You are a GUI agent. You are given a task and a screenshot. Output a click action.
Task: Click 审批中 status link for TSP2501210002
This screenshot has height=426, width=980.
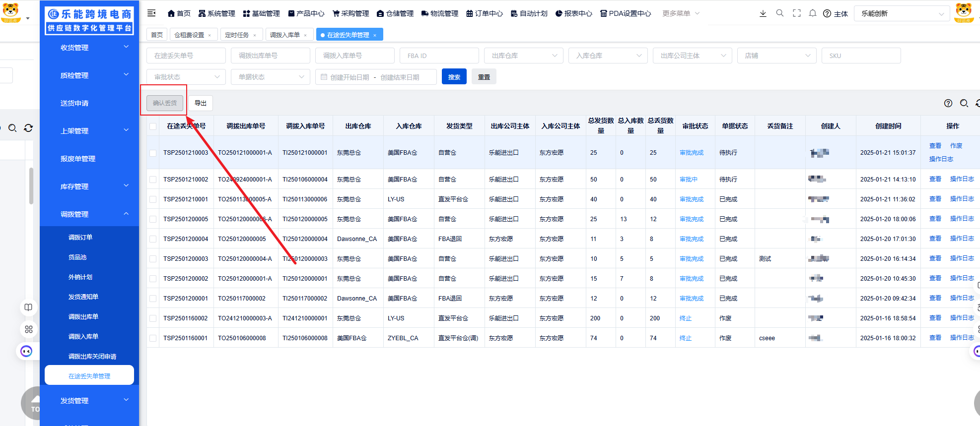click(x=689, y=180)
